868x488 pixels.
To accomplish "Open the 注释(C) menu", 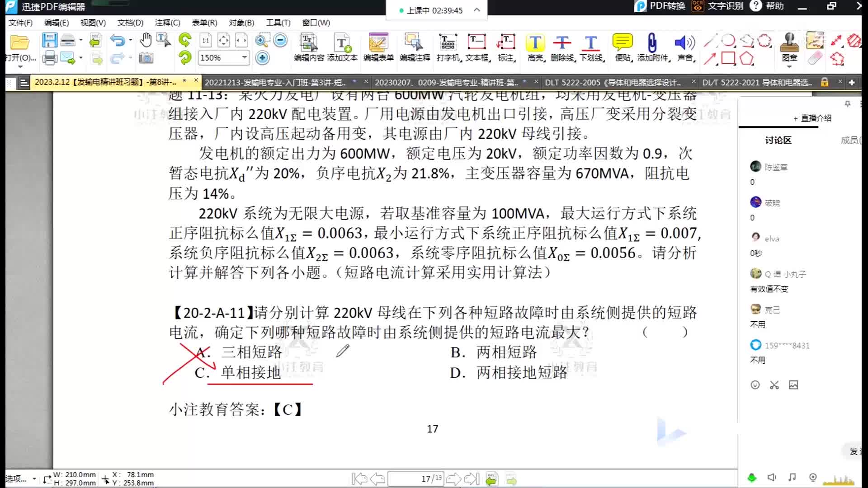I will 167,23.
